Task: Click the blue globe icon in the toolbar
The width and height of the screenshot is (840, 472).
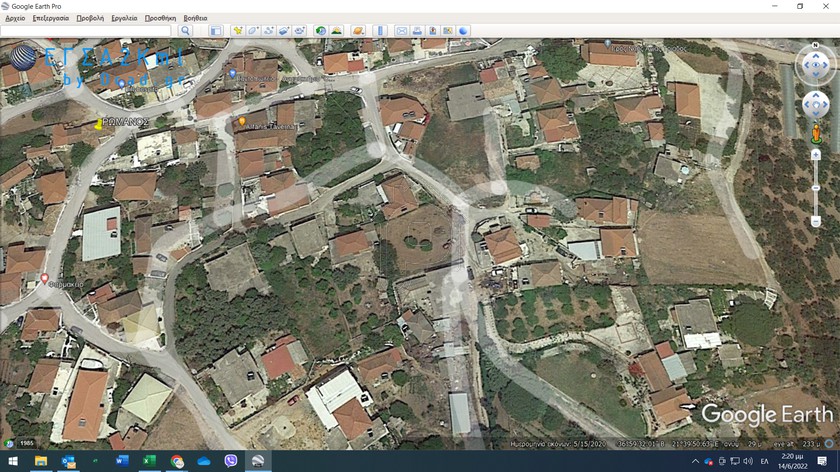Action: pyautogui.click(x=463, y=31)
